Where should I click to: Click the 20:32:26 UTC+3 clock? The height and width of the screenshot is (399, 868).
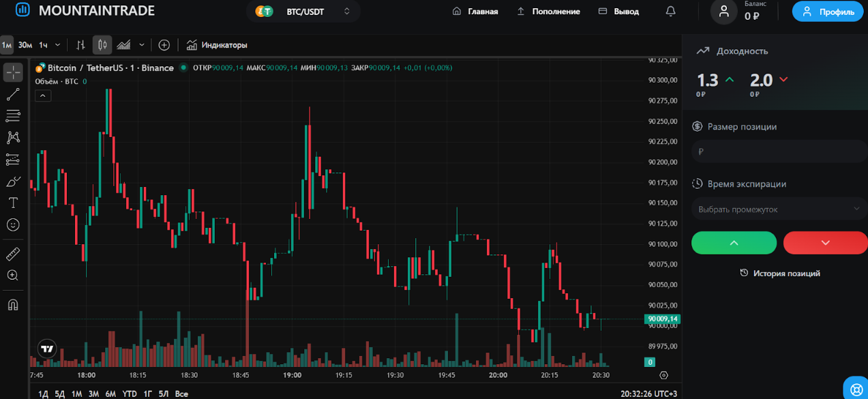(x=648, y=394)
